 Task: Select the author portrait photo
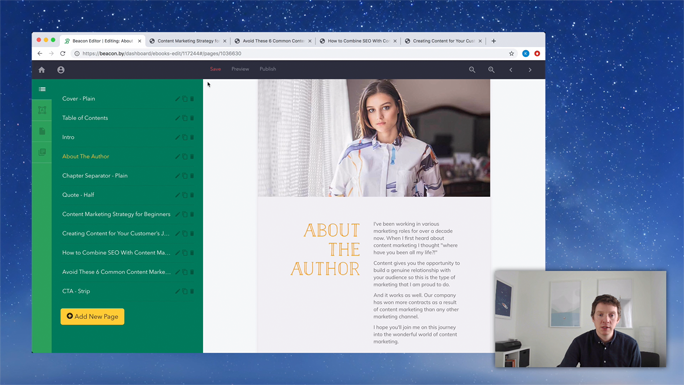click(374, 138)
